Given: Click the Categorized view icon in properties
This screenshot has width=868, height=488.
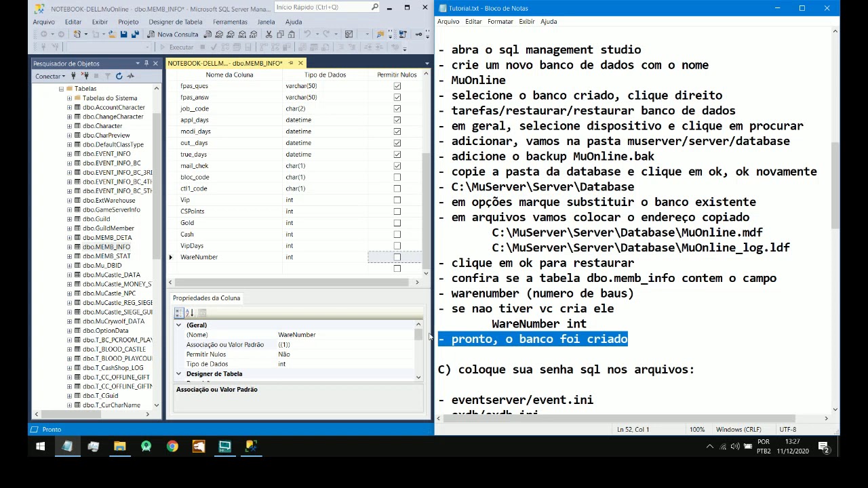Looking at the screenshot, I should pyautogui.click(x=179, y=312).
